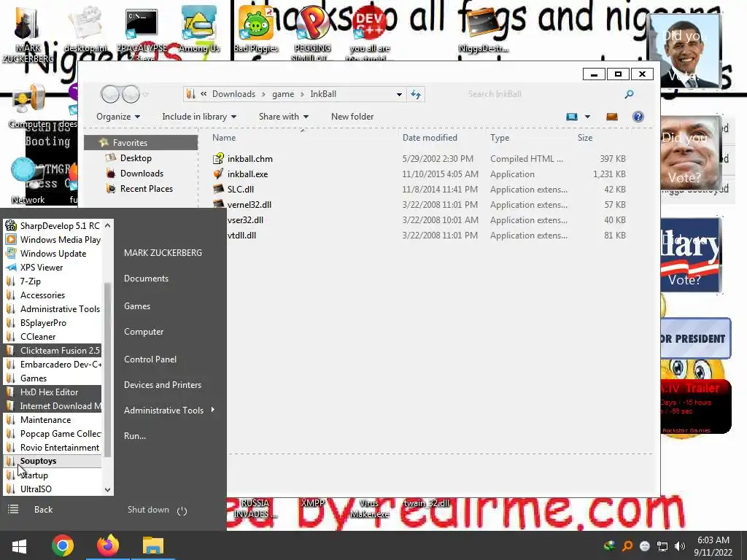Open the Organize menu

117,117
